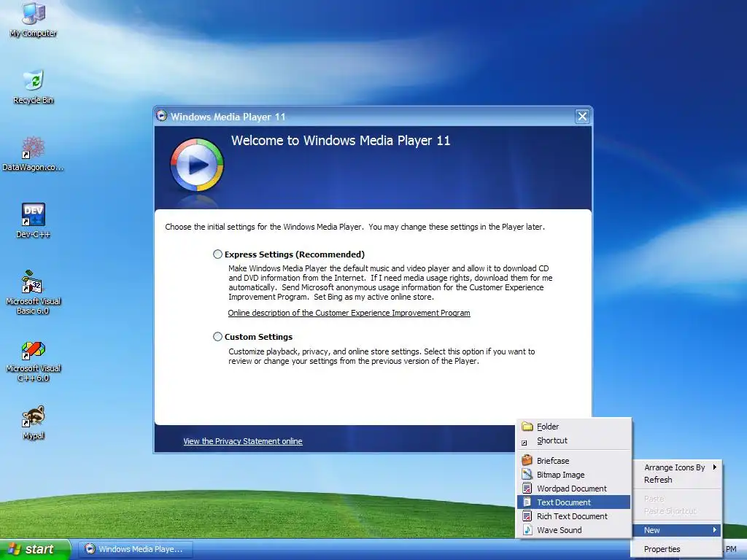Click the Bitmap Image icon in submenu
Screen dimensions: 747x560
(x=527, y=474)
